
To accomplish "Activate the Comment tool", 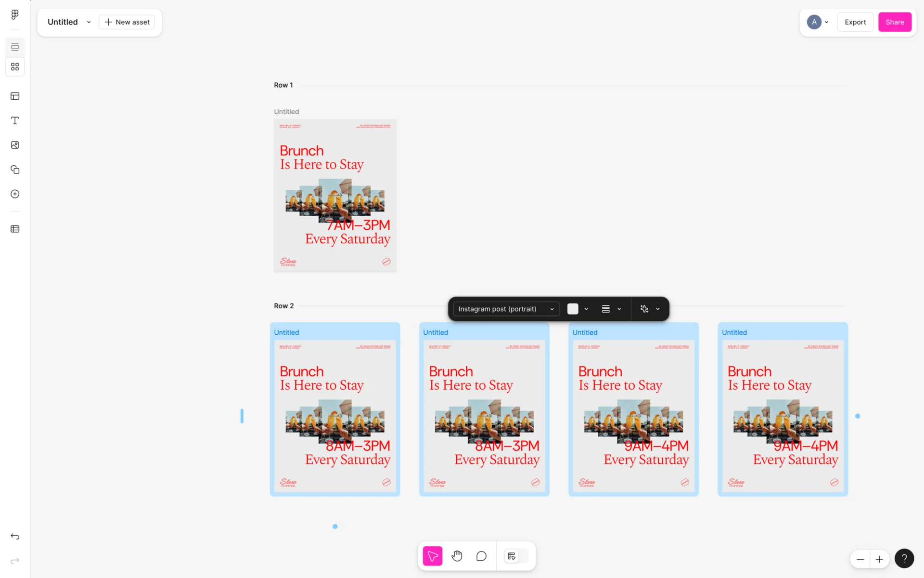I will click(481, 556).
